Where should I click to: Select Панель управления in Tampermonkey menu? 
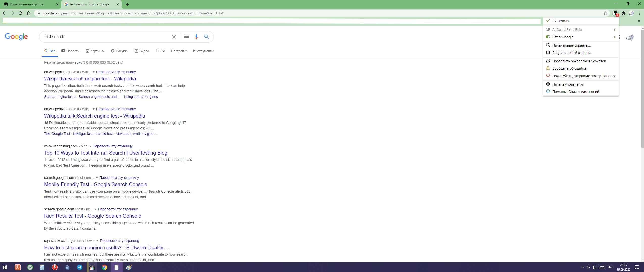click(568, 84)
